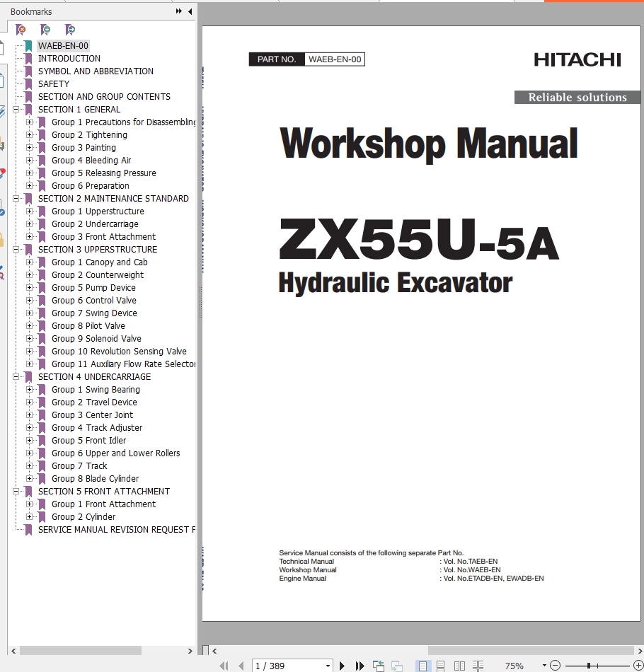Image resolution: width=644 pixels, height=672 pixels.
Task: Select Group 3 Painting bookmark
Action: pos(84,147)
